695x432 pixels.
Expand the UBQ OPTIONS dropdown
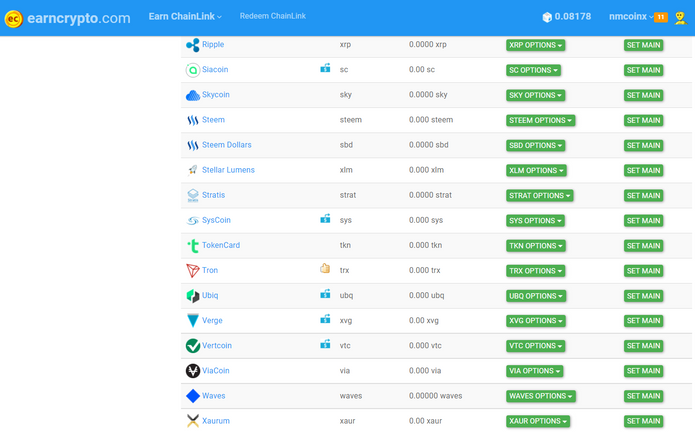pyautogui.click(x=535, y=296)
